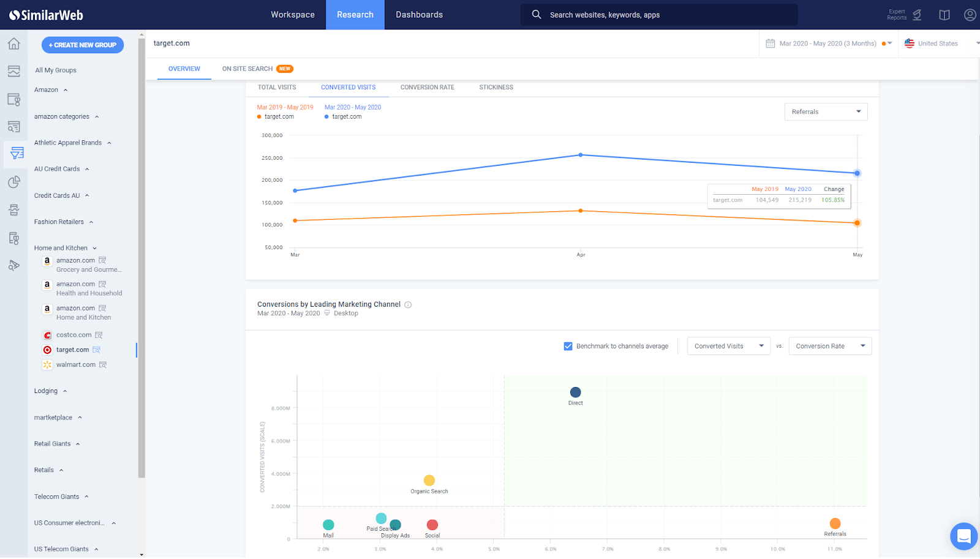Switch to Stickiness metric tab

(x=496, y=88)
